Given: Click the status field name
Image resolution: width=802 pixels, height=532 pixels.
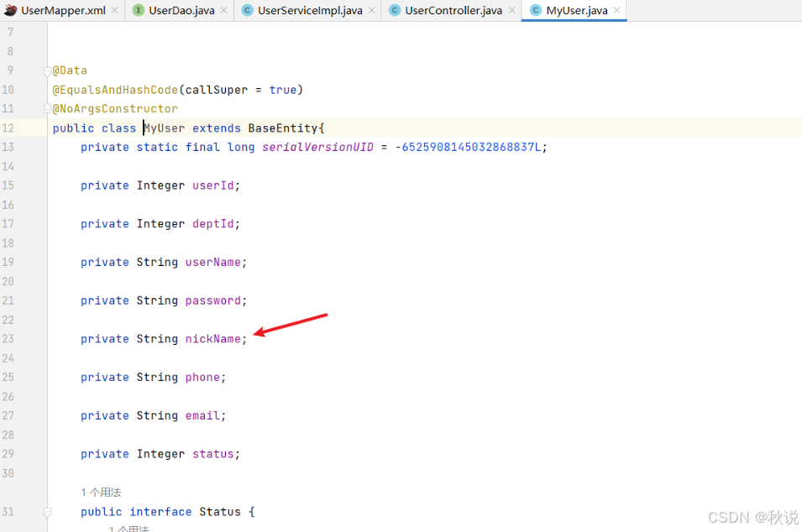Looking at the screenshot, I should pyautogui.click(x=212, y=454).
